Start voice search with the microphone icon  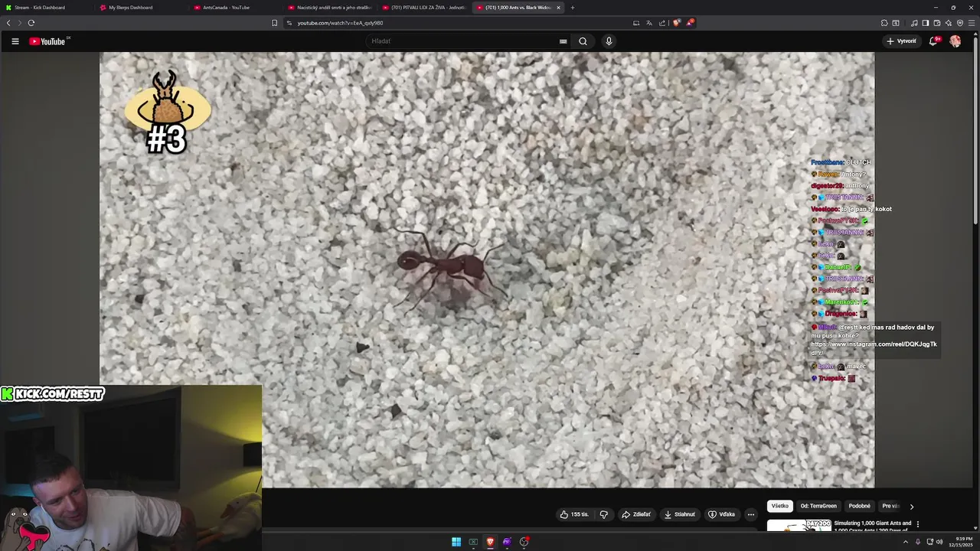coord(609,41)
